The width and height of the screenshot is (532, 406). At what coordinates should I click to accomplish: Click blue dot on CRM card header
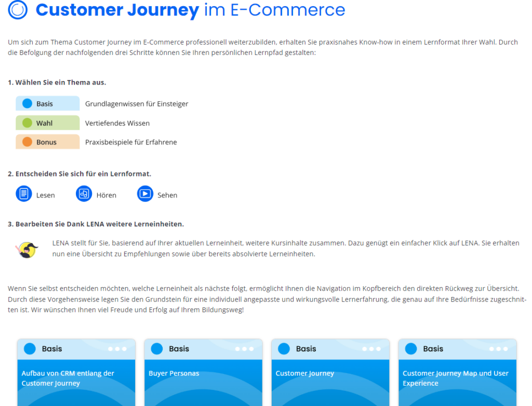pyautogui.click(x=30, y=349)
